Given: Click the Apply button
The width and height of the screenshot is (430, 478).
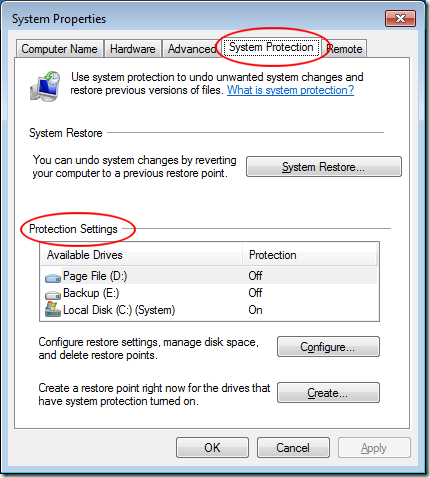Looking at the screenshot, I should 374,448.
